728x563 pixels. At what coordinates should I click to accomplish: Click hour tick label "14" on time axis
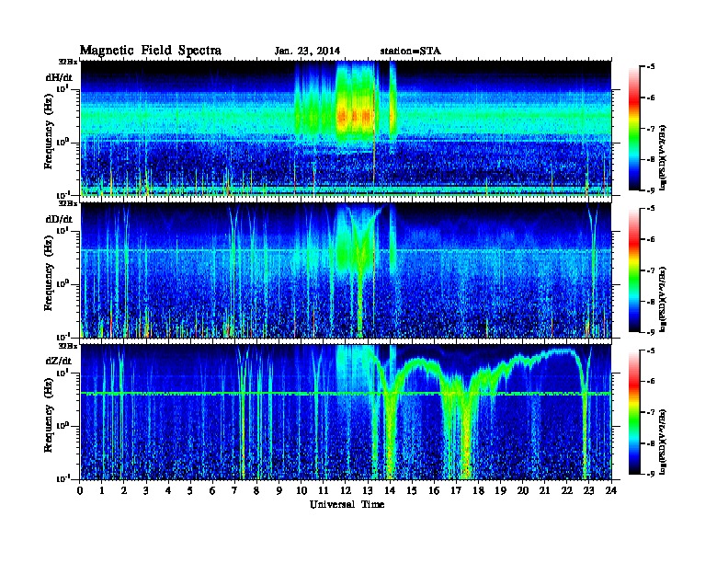390,490
